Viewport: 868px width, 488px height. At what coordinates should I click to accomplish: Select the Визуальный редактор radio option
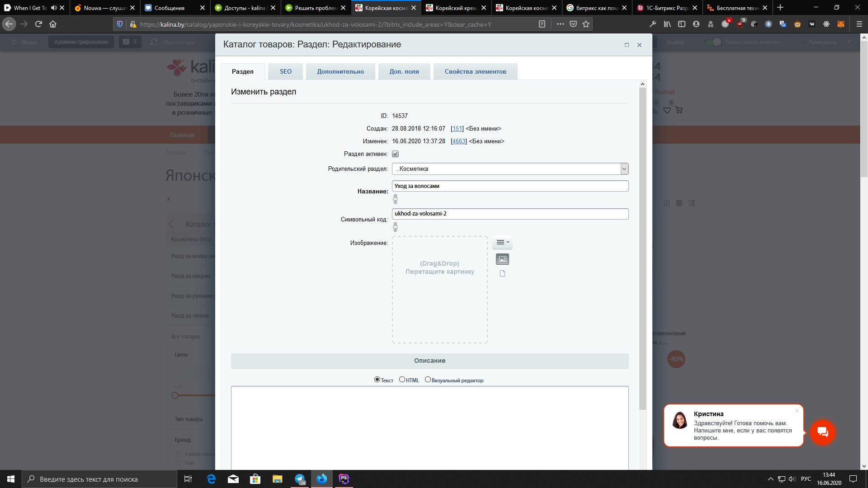[428, 380]
